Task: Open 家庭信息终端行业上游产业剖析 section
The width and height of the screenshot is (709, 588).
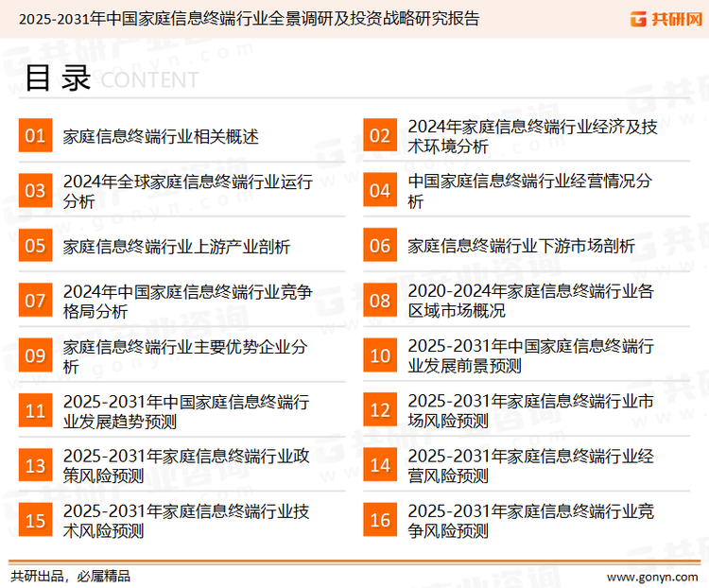Action: pos(177,247)
